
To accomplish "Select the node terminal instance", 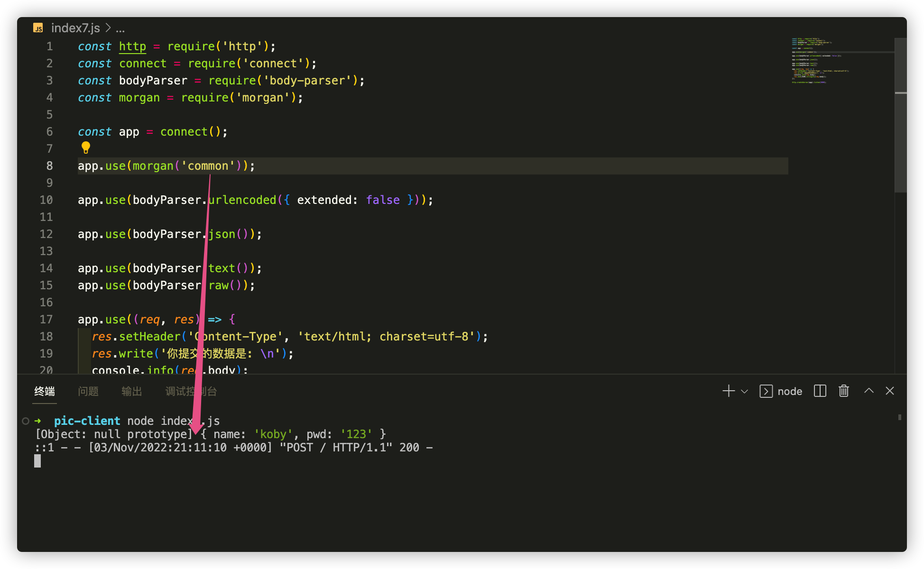I will point(781,391).
